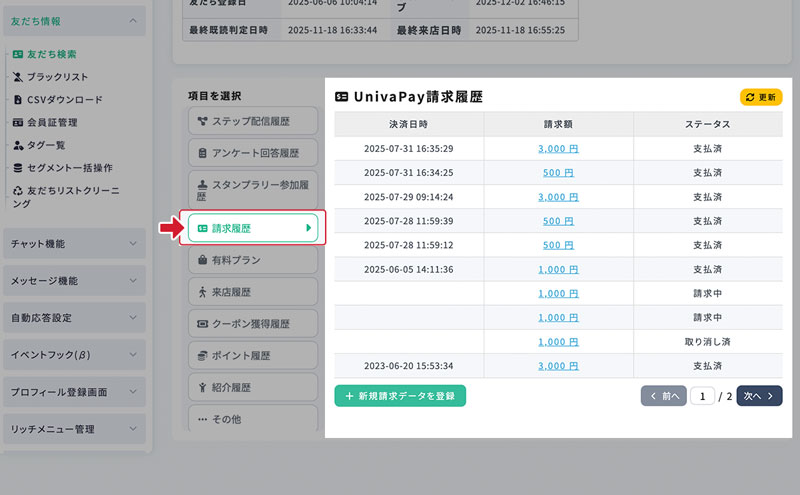Expand the リッチメニュー管理 section

click(x=133, y=429)
